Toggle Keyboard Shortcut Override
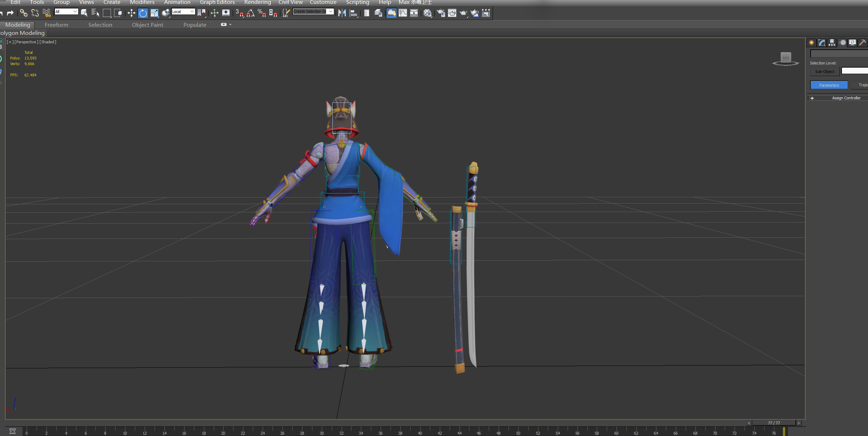868x436 pixels. [x=226, y=13]
